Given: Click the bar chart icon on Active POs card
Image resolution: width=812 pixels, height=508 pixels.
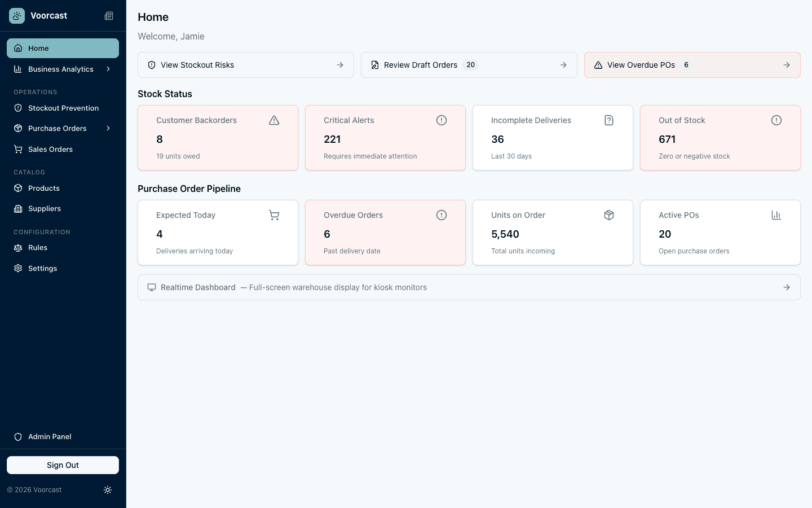Looking at the screenshot, I should 776,215.
